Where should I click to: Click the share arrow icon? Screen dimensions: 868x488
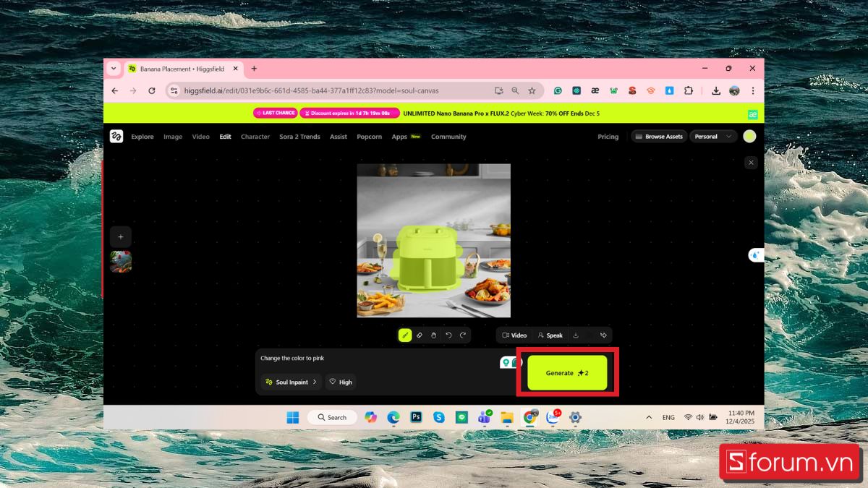pyautogui.click(x=603, y=335)
